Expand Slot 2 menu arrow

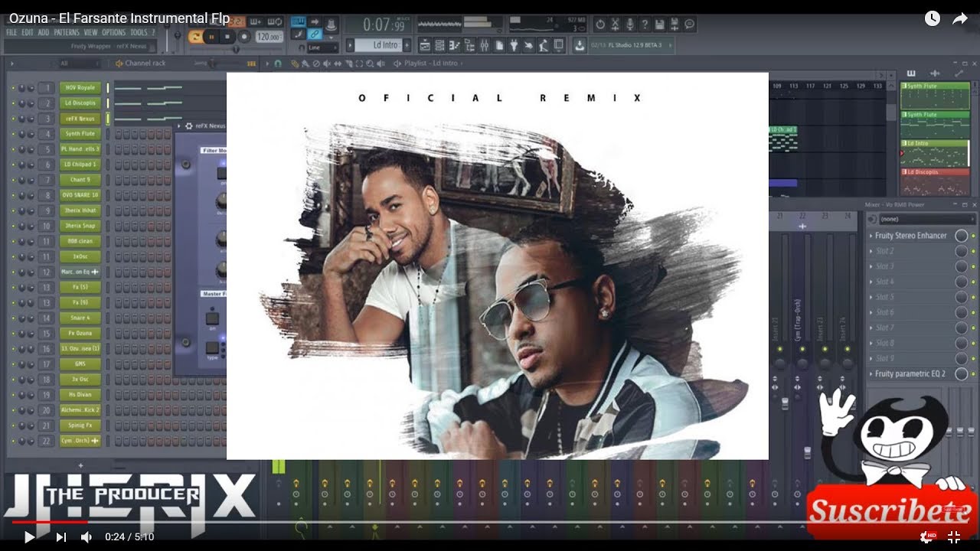pos(871,251)
